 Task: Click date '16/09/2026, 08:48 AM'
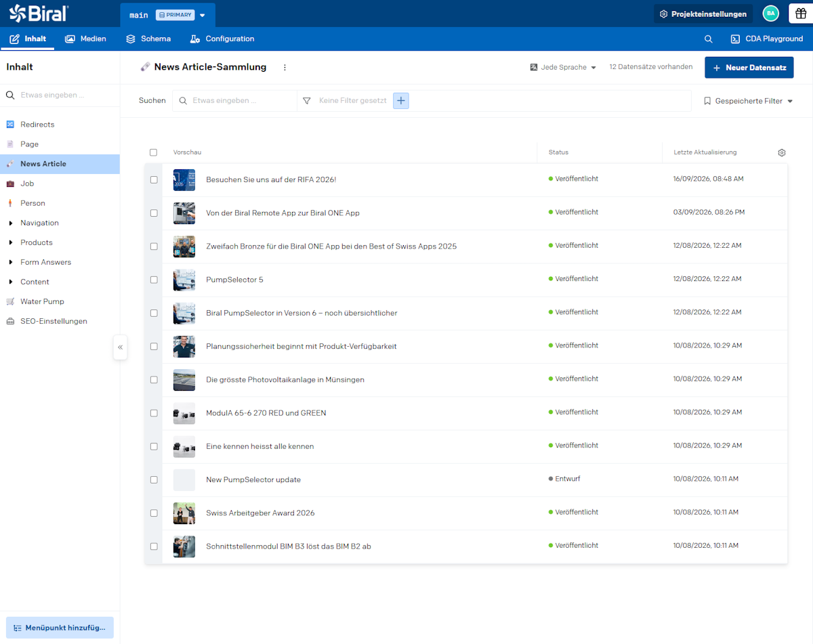coord(708,179)
